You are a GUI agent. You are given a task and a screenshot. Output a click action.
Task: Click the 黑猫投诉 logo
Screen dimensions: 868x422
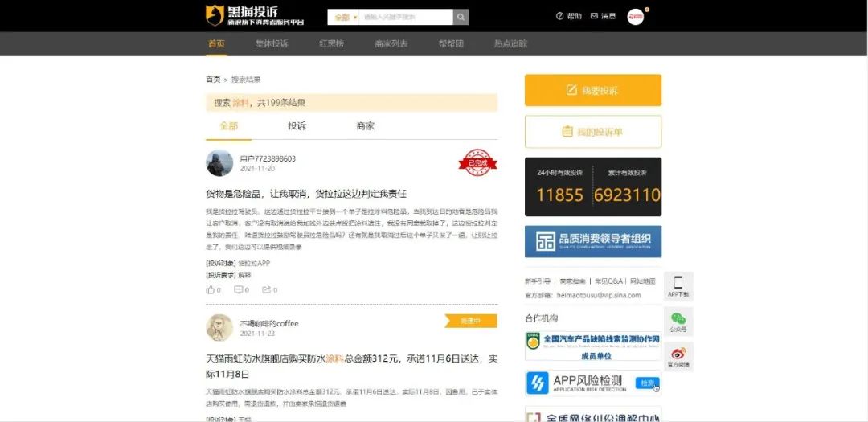(x=255, y=16)
